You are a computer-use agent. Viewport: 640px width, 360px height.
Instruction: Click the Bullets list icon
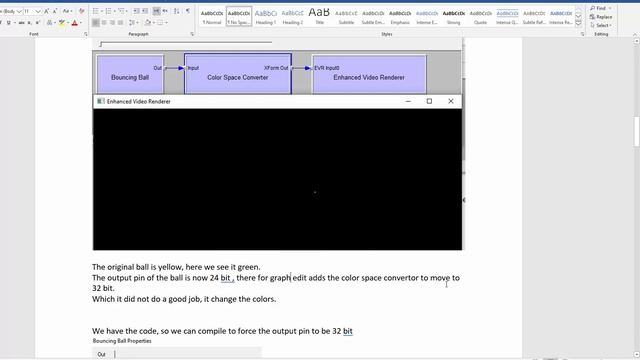(x=96, y=11)
